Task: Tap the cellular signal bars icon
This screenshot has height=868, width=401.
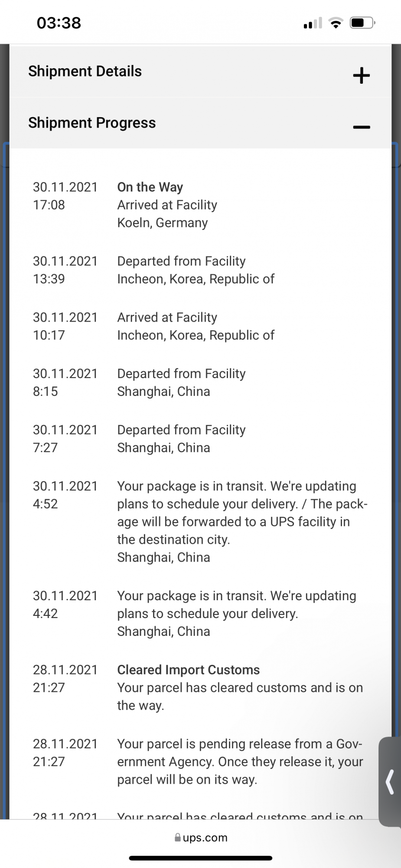Action: click(x=313, y=23)
